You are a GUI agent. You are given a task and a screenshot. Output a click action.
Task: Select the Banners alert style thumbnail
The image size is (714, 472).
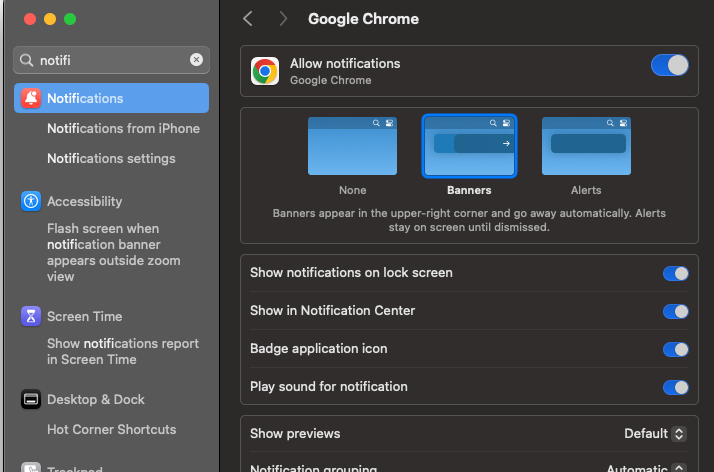pyautogui.click(x=469, y=146)
